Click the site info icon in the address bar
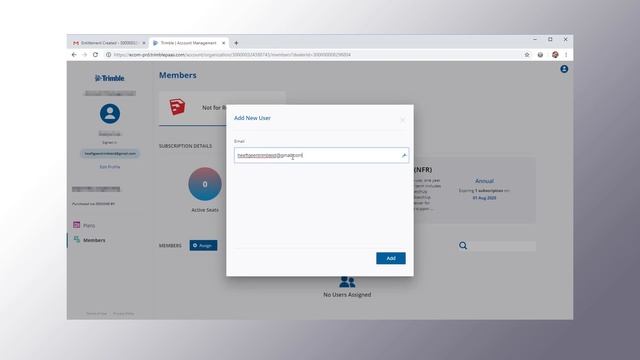 click(109, 55)
